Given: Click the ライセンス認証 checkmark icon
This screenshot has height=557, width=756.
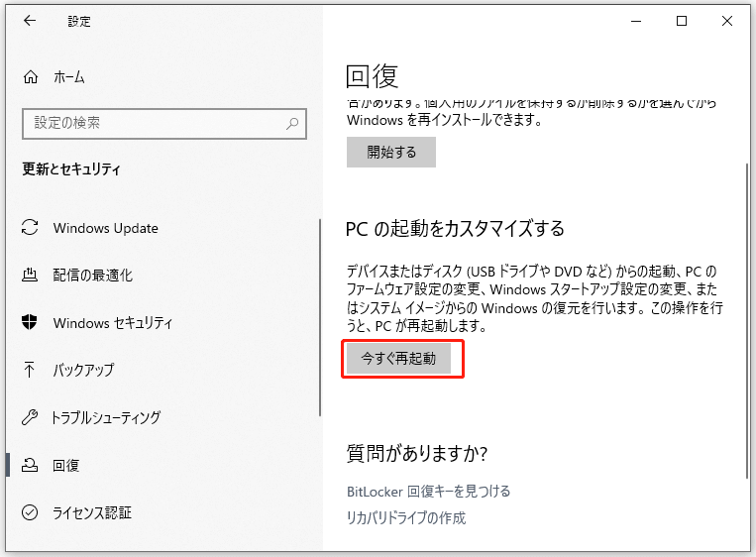Looking at the screenshot, I should pos(30,512).
